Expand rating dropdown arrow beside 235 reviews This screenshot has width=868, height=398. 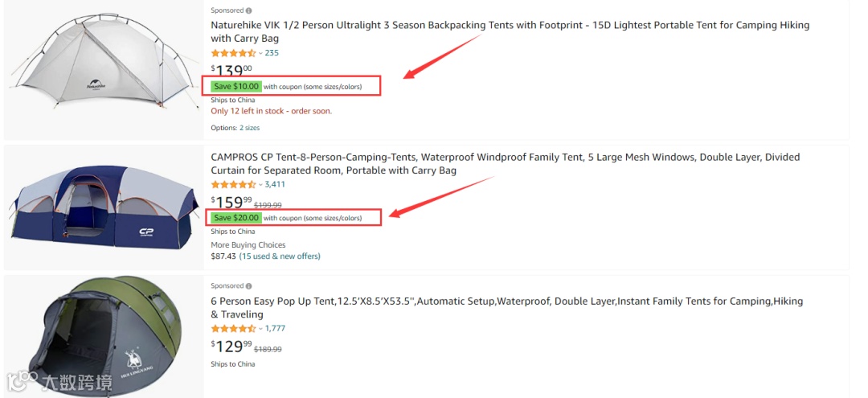click(260, 54)
